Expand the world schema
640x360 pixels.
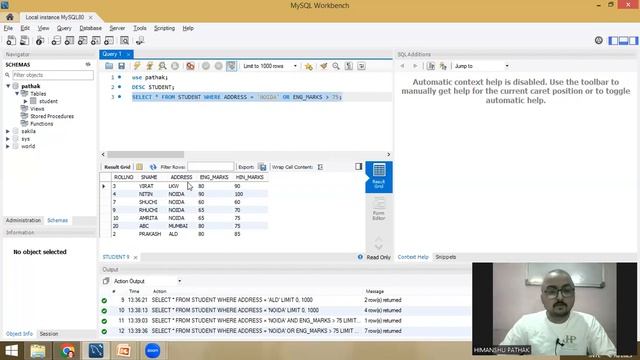click(8, 146)
